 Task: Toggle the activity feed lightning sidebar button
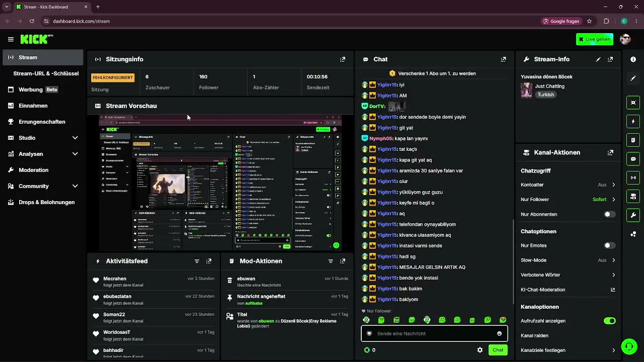click(633, 121)
